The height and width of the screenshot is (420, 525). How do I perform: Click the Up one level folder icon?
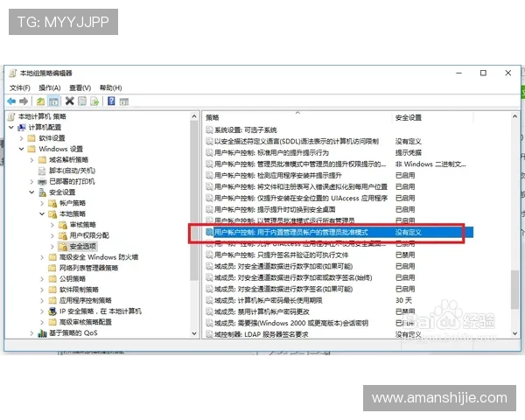click(40, 101)
